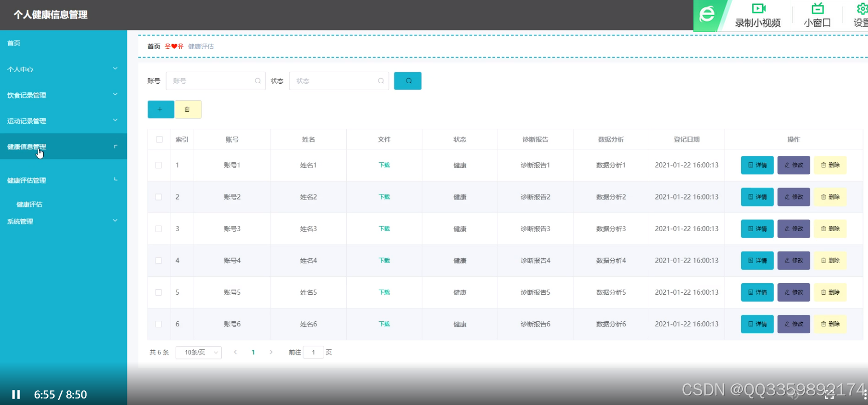Download file for row 账号4
868x405 pixels.
(x=384, y=261)
